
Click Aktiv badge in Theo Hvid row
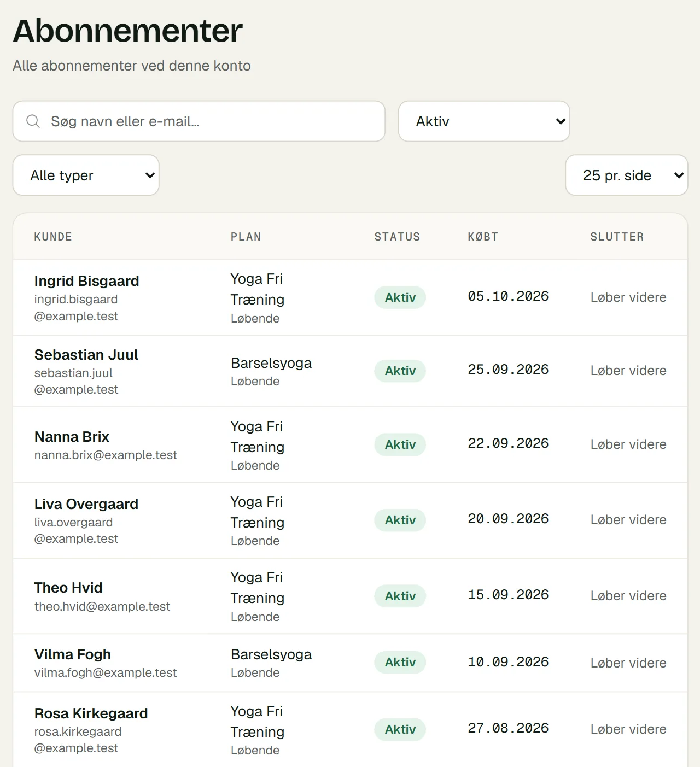[400, 596]
